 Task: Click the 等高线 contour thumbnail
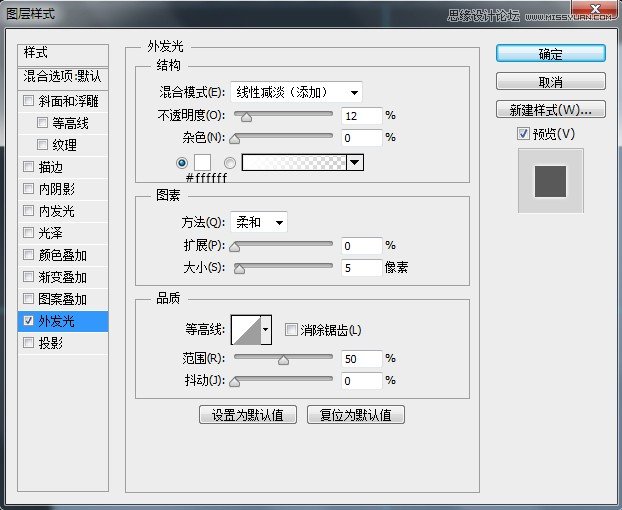[246, 330]
